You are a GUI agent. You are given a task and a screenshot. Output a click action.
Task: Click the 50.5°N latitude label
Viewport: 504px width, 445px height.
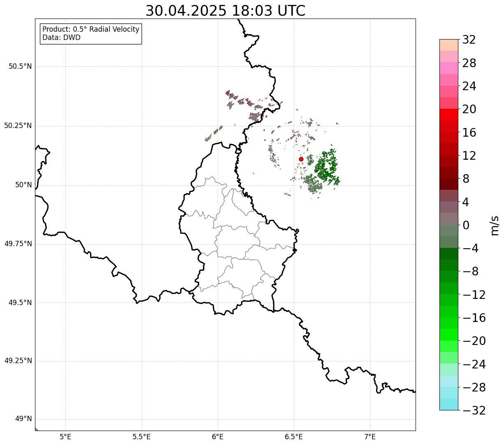pyautogui.click(x=20, y=67)
